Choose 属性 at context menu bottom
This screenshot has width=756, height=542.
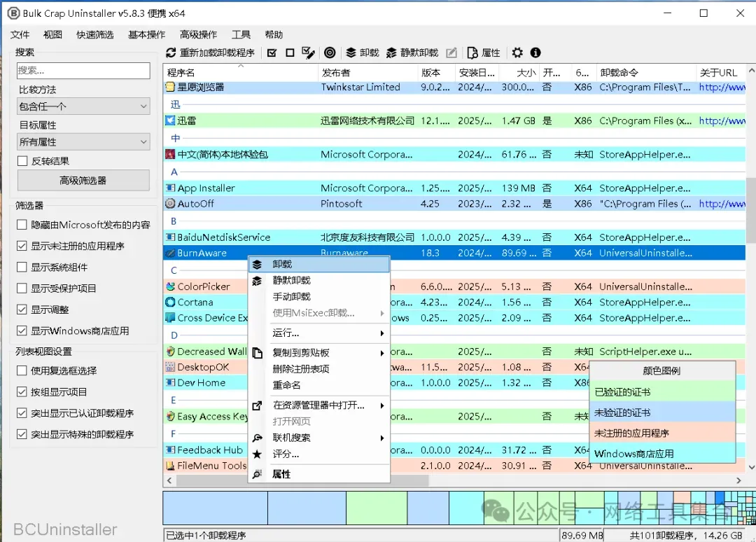click(318, 474)
